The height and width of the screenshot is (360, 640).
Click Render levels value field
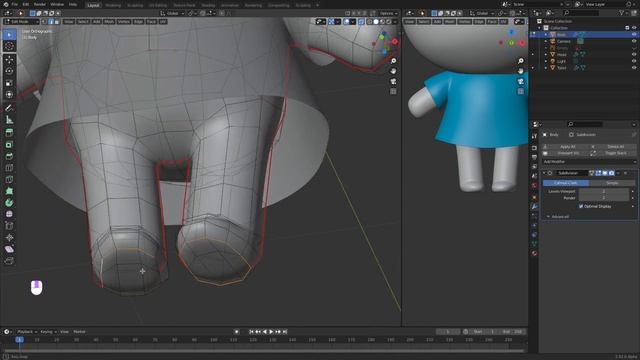pos(604,198)
